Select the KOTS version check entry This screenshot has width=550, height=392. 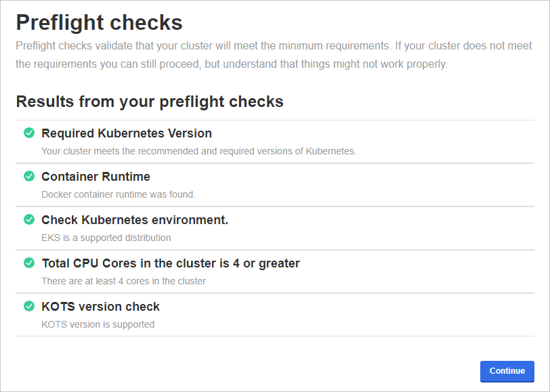100,306
